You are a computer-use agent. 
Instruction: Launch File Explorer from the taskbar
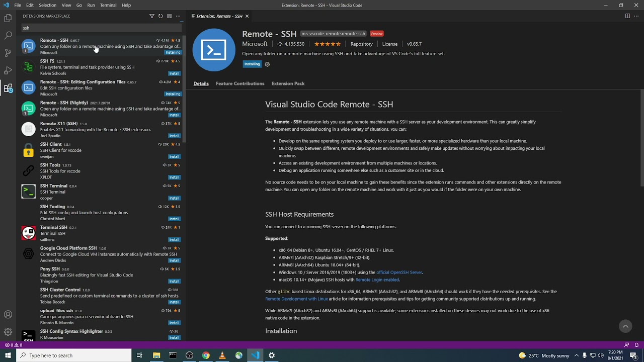(156, 355)
